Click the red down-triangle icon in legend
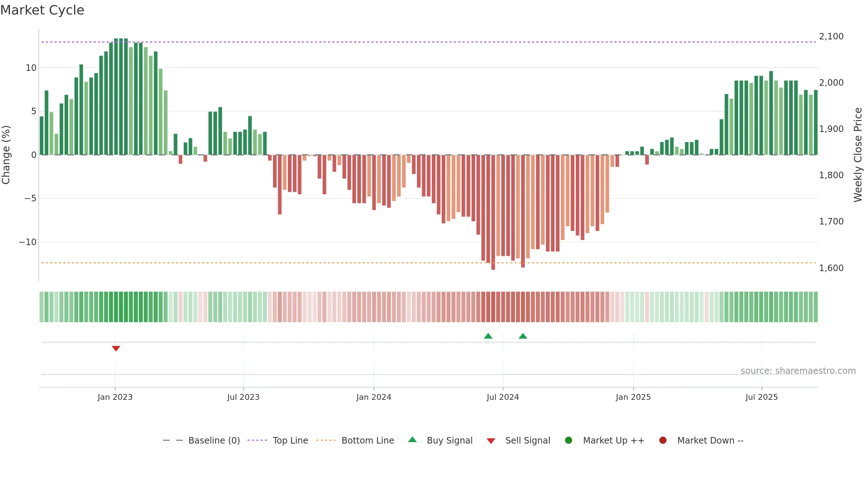Viewport: 868px width, 488px height. click(x=491, y=441)
